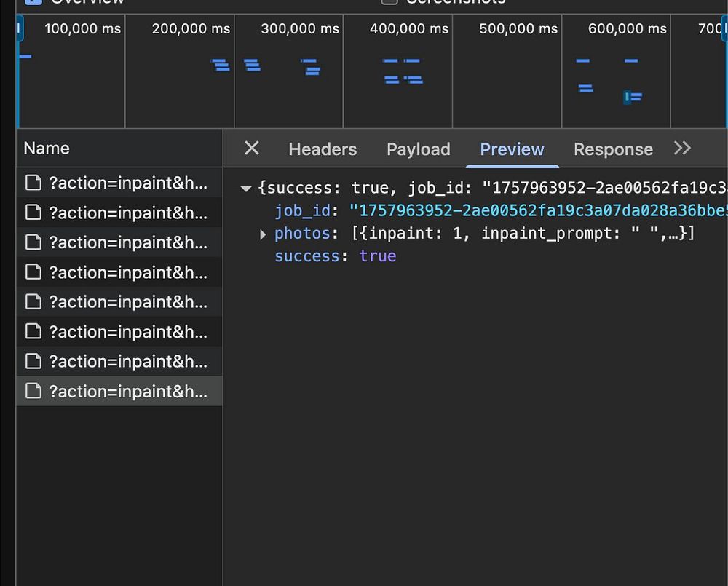728x586 pixels.
Task: Click the third inpaint request file icon
Action: point(33,242)
